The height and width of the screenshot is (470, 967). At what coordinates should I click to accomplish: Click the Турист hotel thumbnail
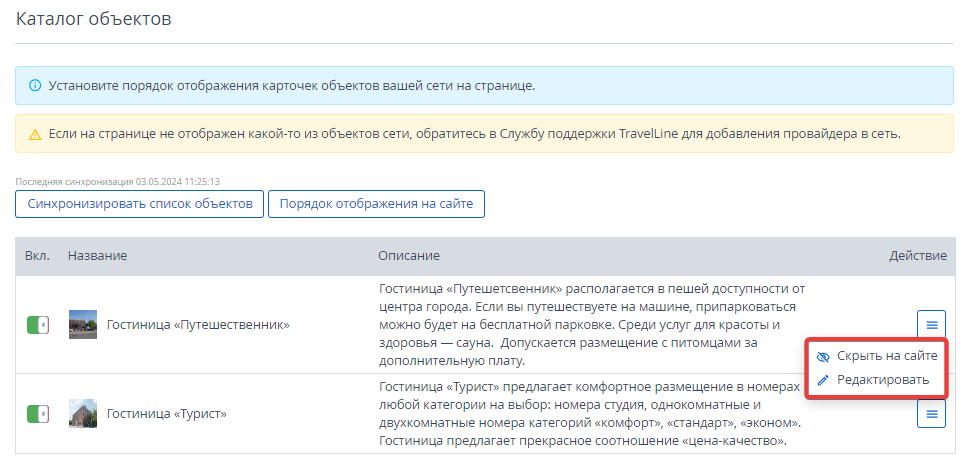pyautogui.click(x=83, y=414)
